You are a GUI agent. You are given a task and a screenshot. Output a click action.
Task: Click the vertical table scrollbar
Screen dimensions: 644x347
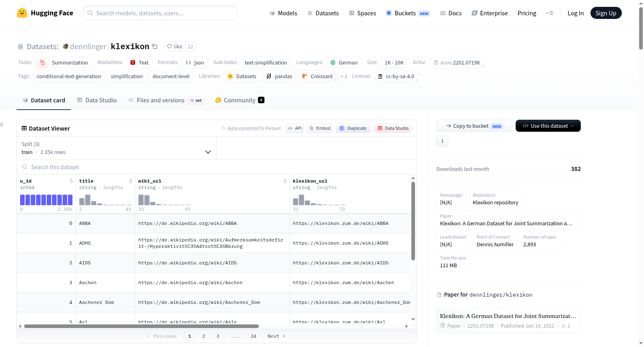click(413, 221)
